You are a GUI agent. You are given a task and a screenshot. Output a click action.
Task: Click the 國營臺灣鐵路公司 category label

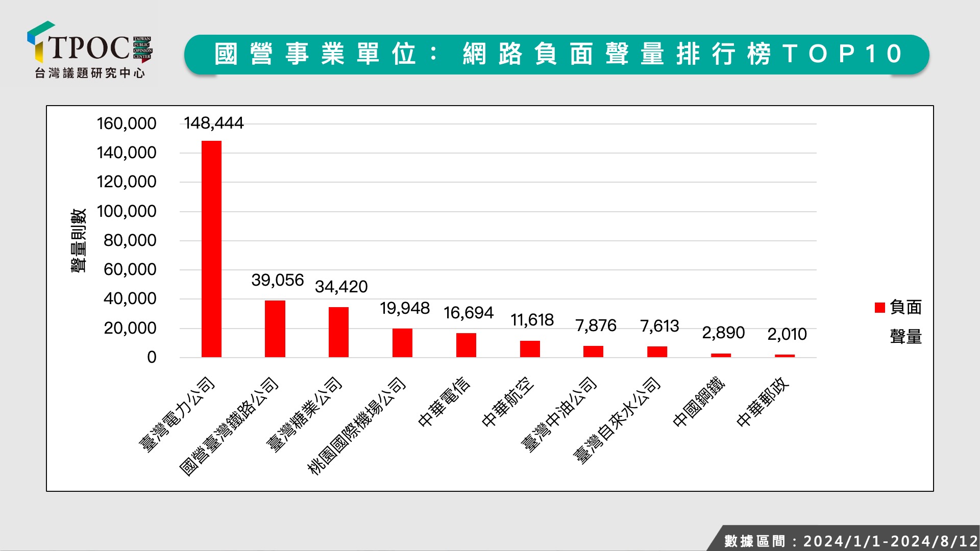pyautogui.click(x=229, y=427)
